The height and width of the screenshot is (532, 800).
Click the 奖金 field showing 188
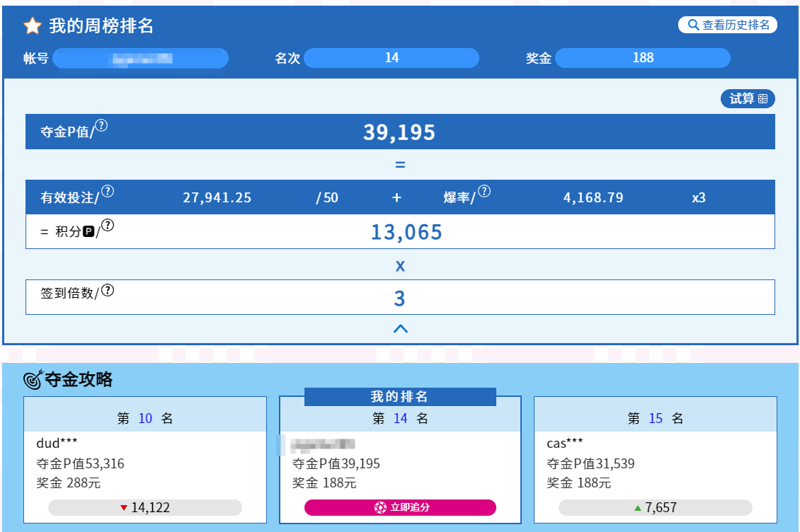click(642, 58)
